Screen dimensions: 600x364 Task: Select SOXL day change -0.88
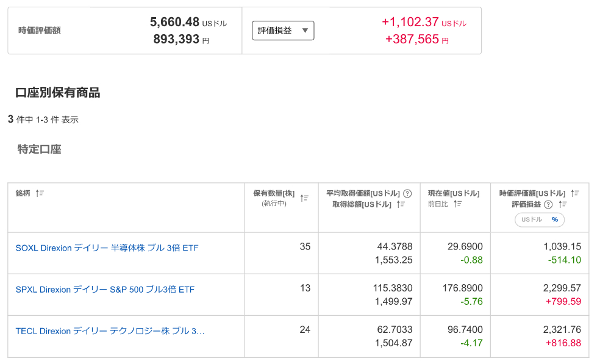471,260
